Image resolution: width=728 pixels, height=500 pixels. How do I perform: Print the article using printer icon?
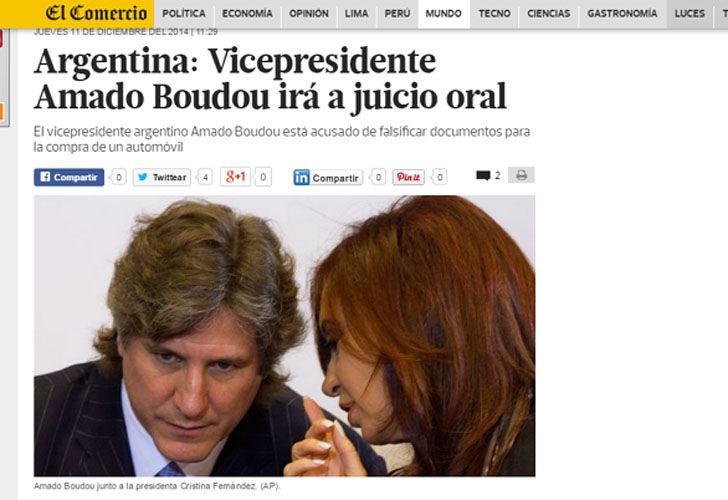pos(521,175)
